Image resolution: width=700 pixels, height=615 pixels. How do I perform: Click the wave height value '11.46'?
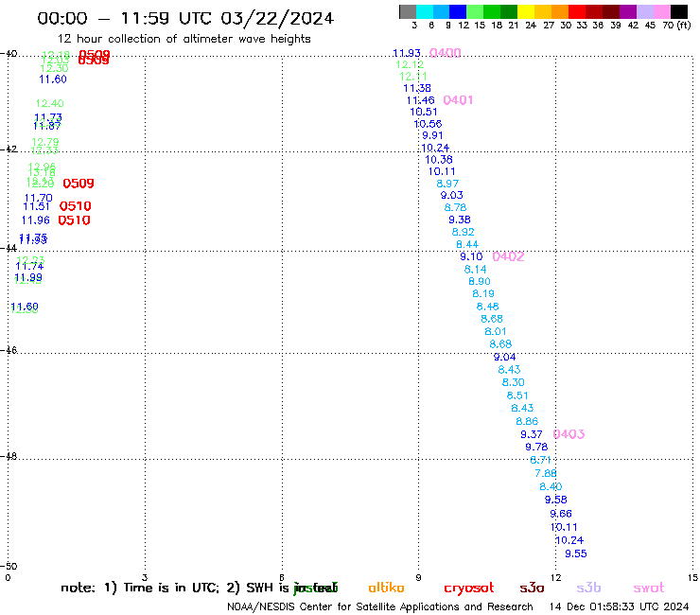point(420,100)
